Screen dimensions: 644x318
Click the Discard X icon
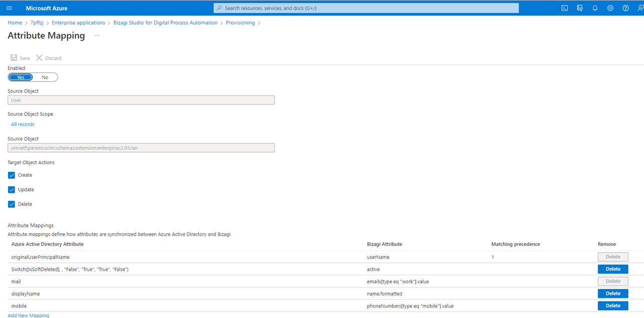39,58
